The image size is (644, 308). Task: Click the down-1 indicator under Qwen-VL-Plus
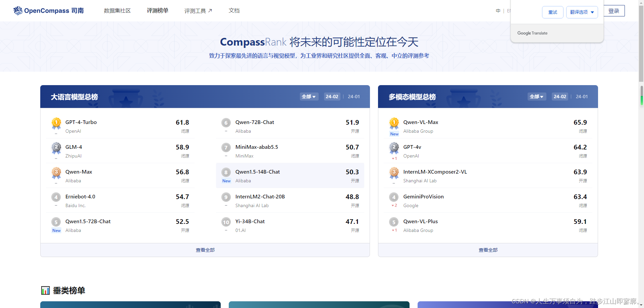click(394, 230)
